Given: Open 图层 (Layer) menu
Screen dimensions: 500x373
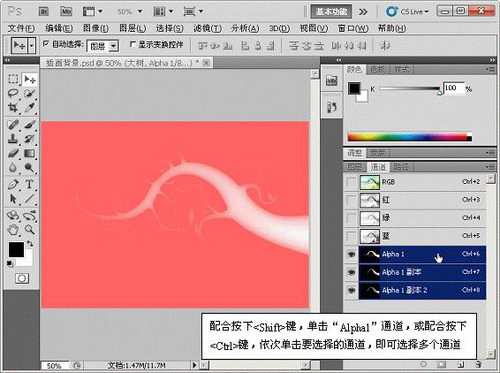Looking at the screenshot, I should [132, 28].
